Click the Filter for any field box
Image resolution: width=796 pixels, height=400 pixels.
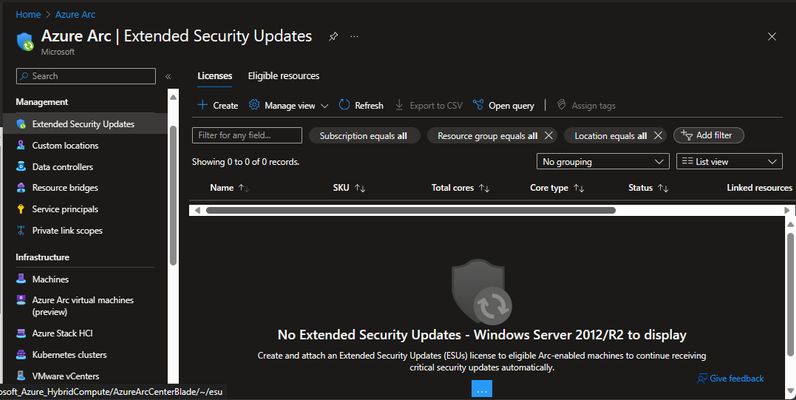click(247, 136)
